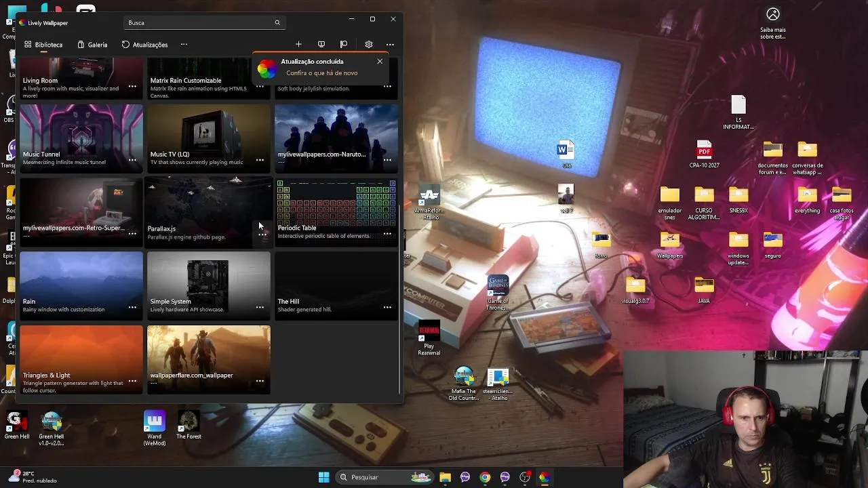Open options menu for Periodic Table
868x488 pixels.
tap(387, 234)
